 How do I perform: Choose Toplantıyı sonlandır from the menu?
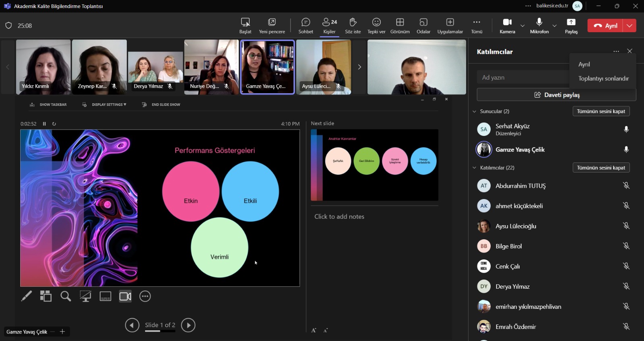point(603,78)
